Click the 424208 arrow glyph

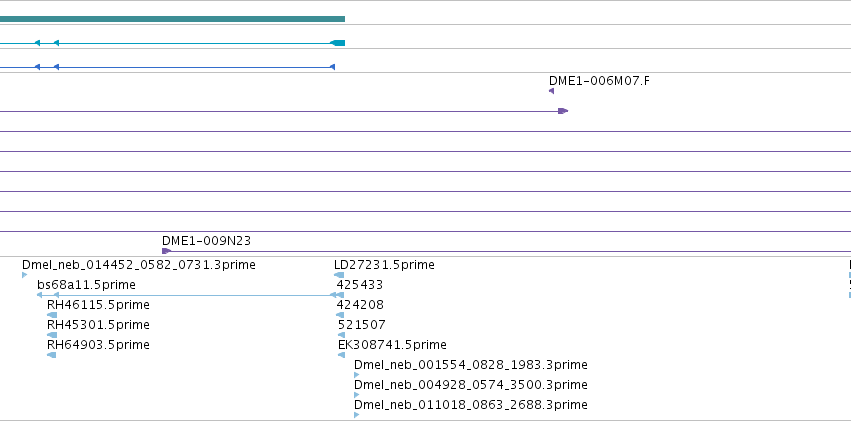(x=340, y=315)
